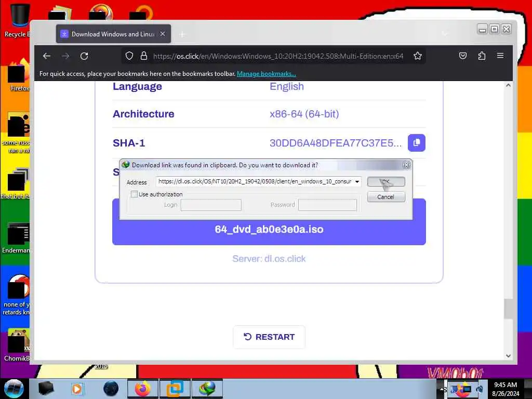Image resolution: width=532 pixels, height=399 pixels.
Task: Open the Manage bookmarks link
Action: click(267, 74)
